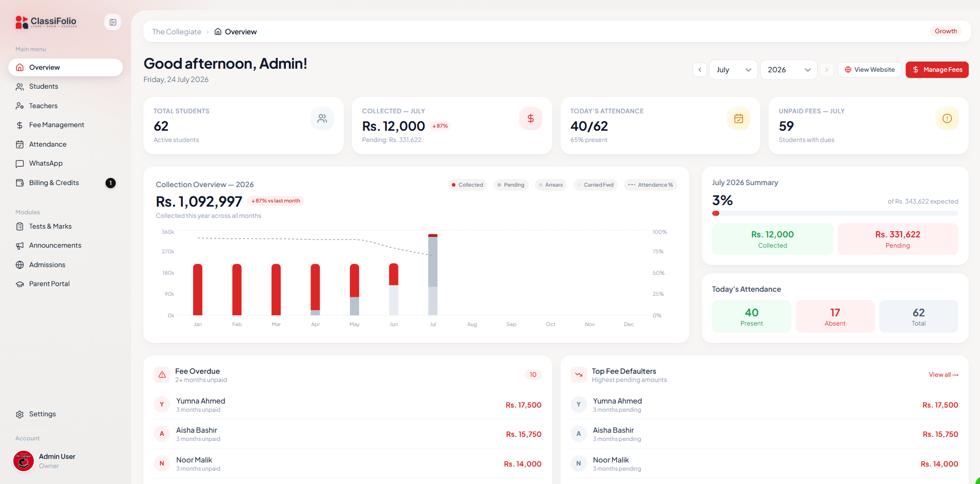
Task: Toggle the Attendance % legend line
Action: 651,185
